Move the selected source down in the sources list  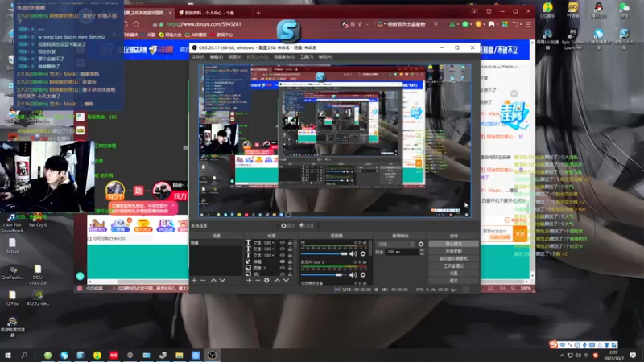tap(286, 280)
